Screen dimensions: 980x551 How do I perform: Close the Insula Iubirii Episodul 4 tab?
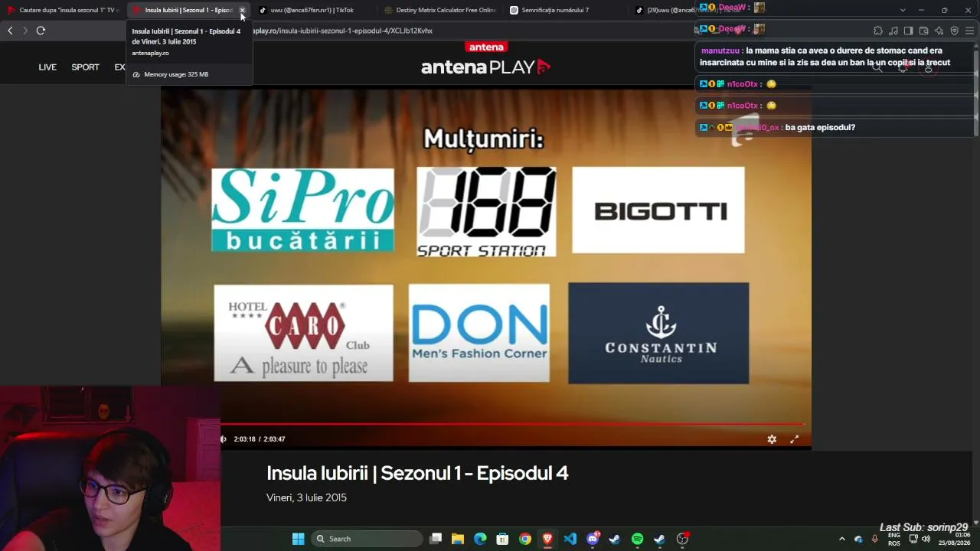point(242,10)
